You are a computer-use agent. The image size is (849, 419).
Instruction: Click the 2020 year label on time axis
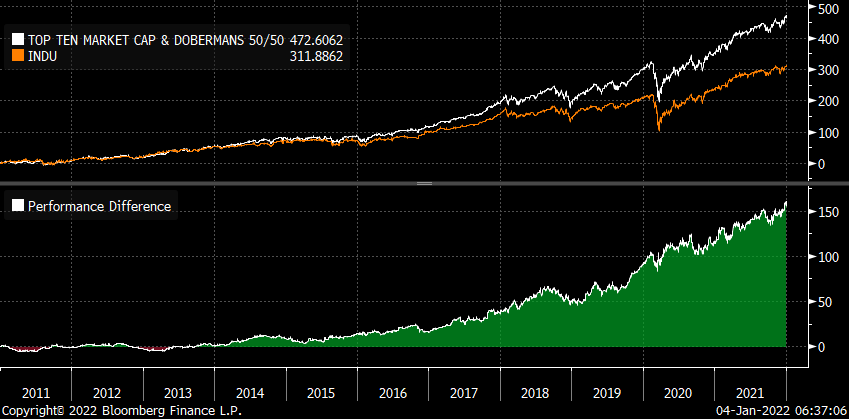(679, 391)
